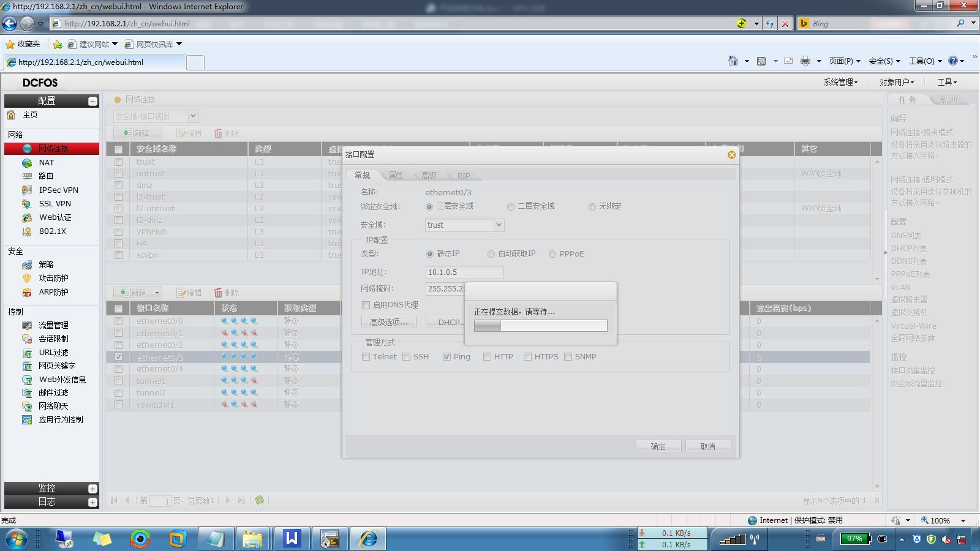Switch to the 属性 tab

pyautogui.click(x=396, y=176)
